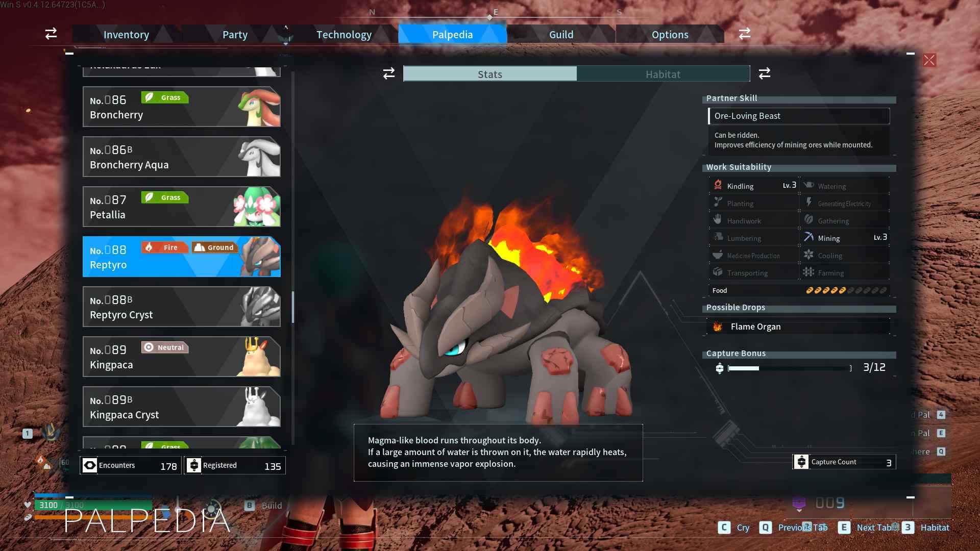Open the Guild tab

click(561, 34)
